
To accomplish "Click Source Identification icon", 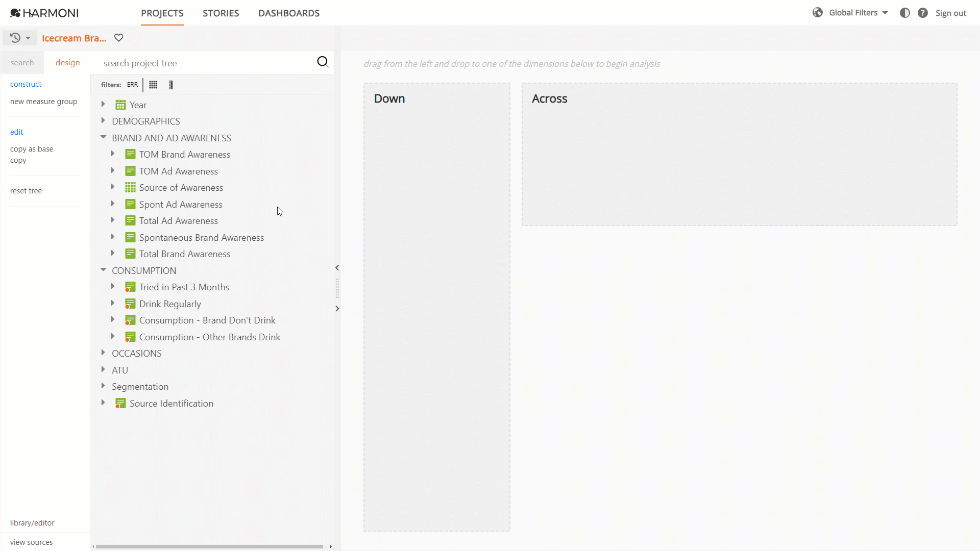I will pyautogui.click(x=120, y=404).
